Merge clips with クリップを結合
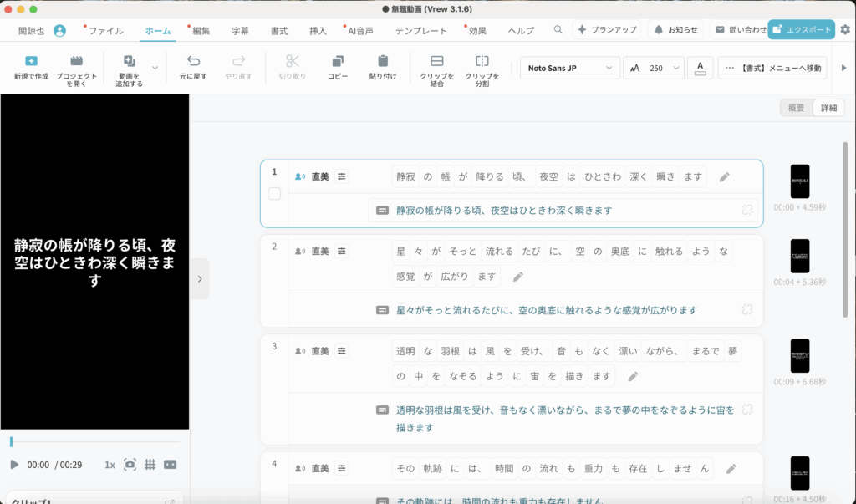 click(436, 69)
